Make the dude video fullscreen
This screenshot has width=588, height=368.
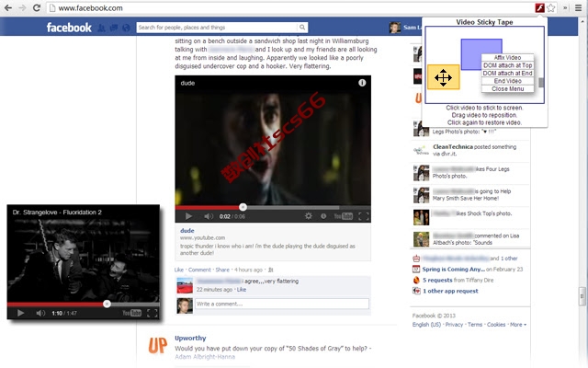click(x=364, y=216)
